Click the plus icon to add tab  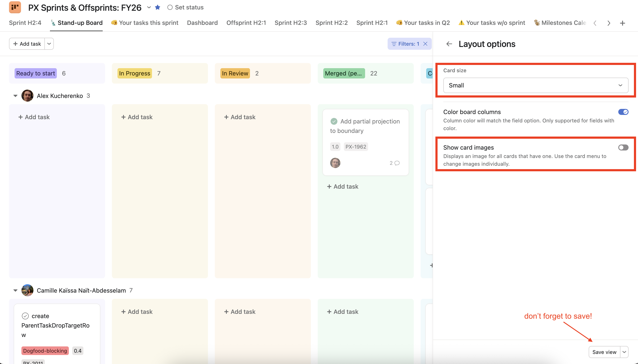pyautogui.click(x=623, y=23)
